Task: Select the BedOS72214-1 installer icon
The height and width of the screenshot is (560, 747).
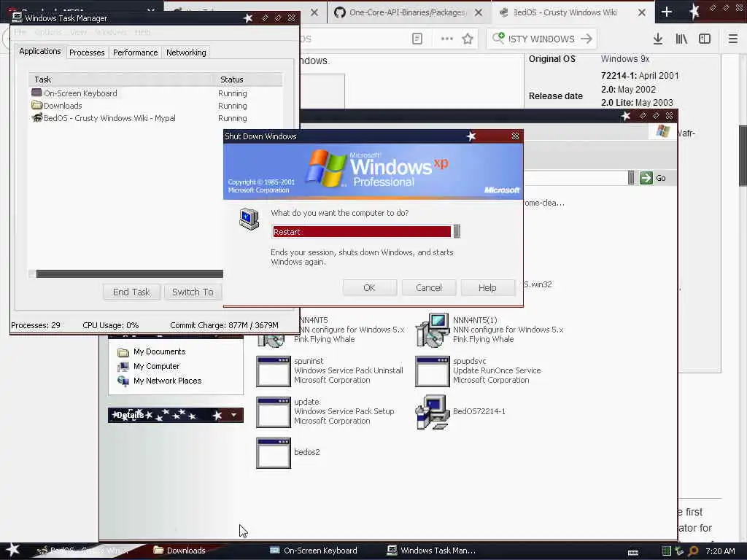Action: [x=433, y=412]
